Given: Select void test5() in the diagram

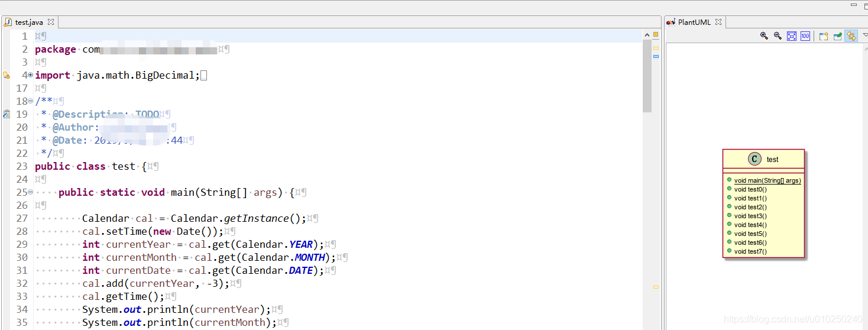Looking at the screenshot, I should 750,234.
